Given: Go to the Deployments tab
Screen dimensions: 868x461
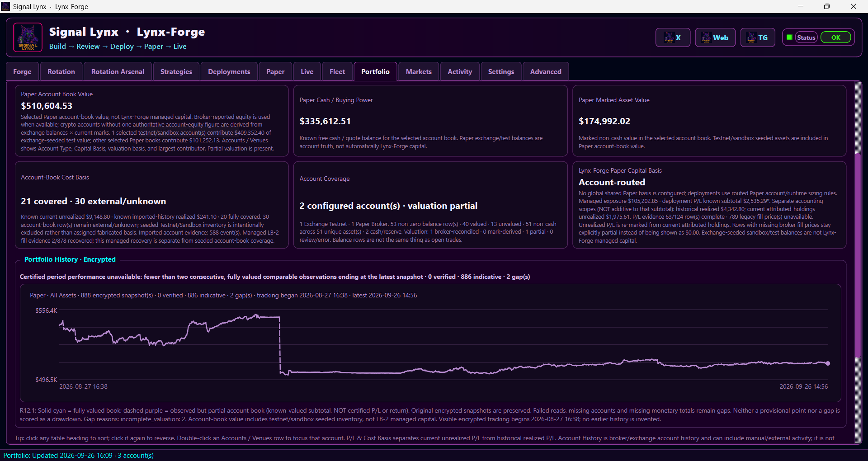Looking at the screenshot, I should pos(229,72).
